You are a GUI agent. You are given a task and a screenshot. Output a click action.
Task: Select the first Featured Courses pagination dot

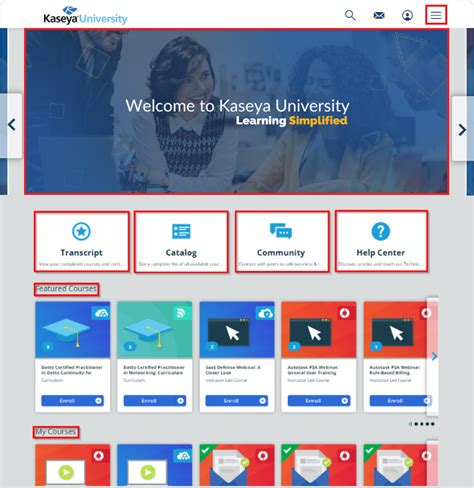(410, 424)
